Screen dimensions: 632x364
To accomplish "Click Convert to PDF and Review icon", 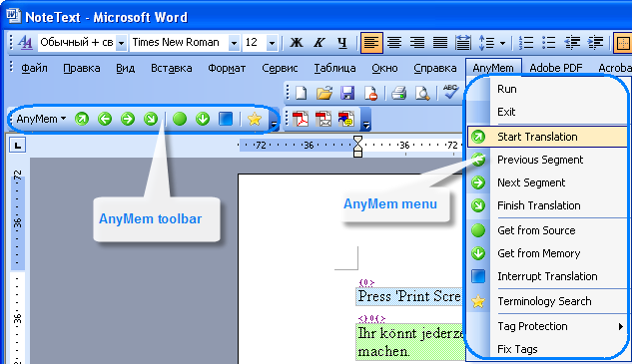I will 346,120.
